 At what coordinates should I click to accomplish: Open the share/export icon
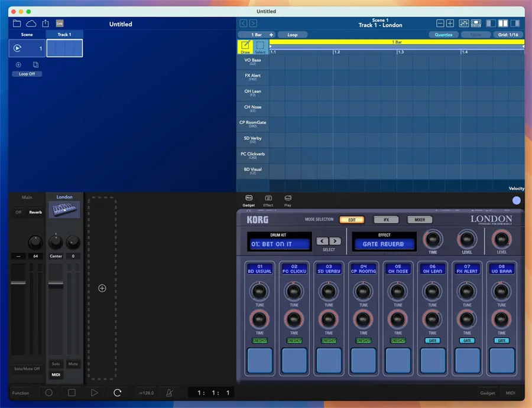[x=45, y=24]
